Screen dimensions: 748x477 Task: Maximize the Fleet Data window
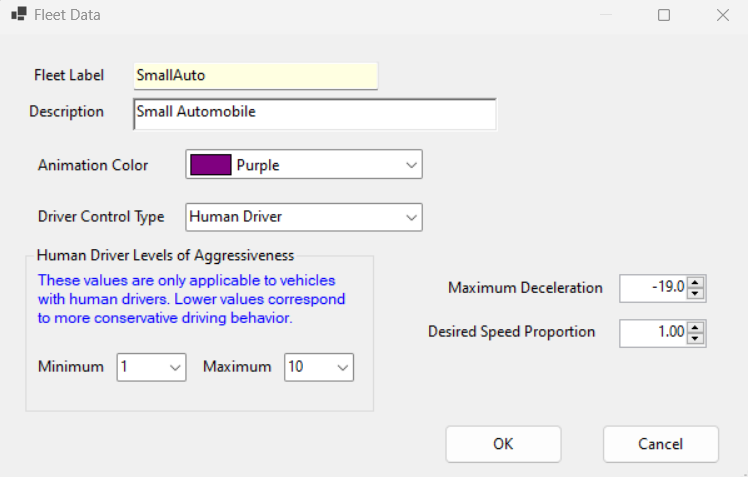click(664, 15)
